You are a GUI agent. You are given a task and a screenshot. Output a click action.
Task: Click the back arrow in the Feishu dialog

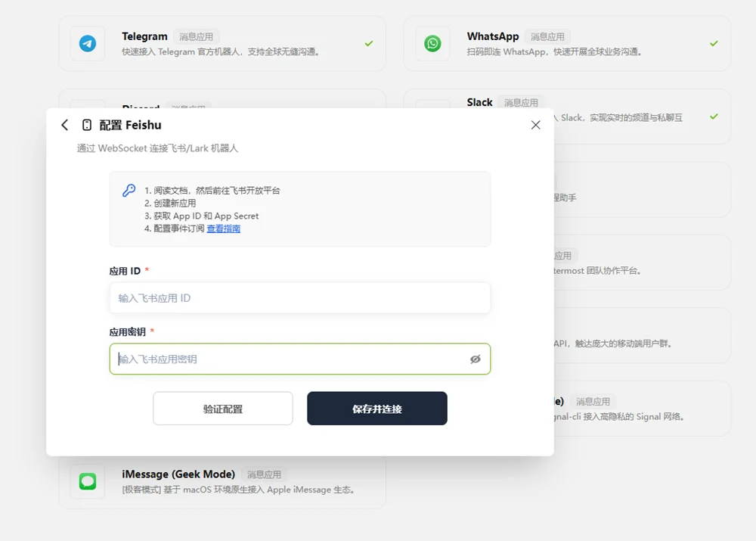pos(64,124)
